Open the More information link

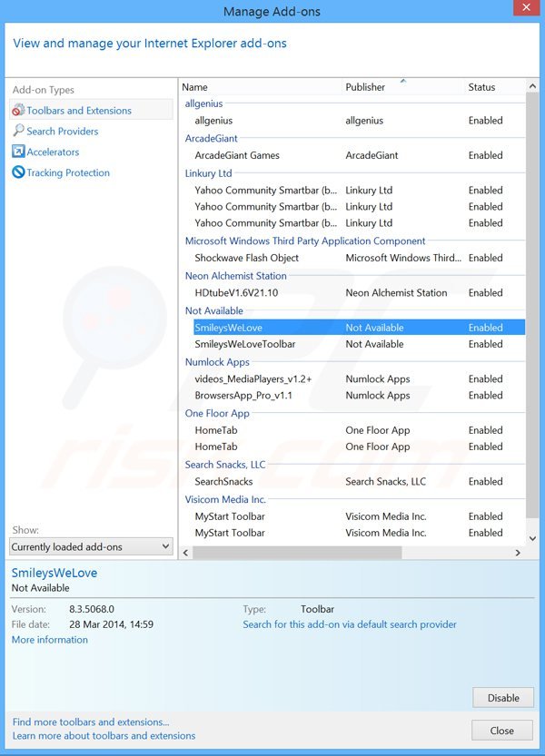click(x=50, y=640)
